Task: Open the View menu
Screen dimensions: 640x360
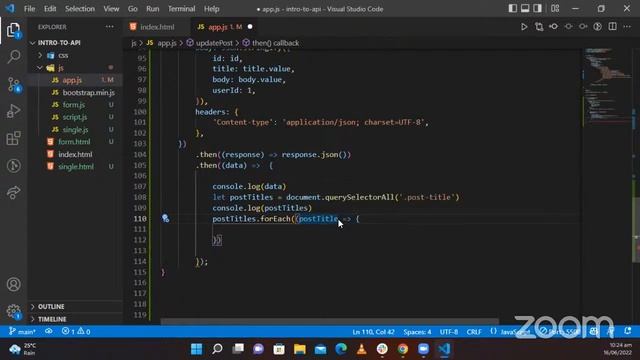Action: (111, 9)
